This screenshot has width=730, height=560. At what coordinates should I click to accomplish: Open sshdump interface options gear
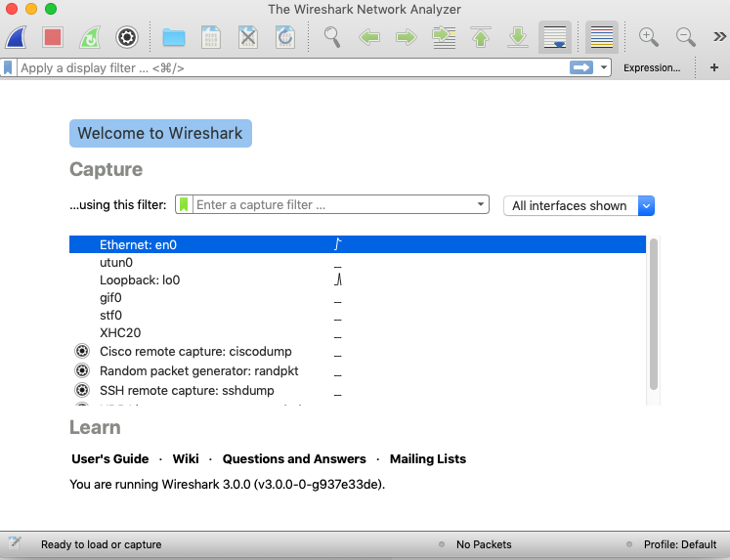pos(82,390)
